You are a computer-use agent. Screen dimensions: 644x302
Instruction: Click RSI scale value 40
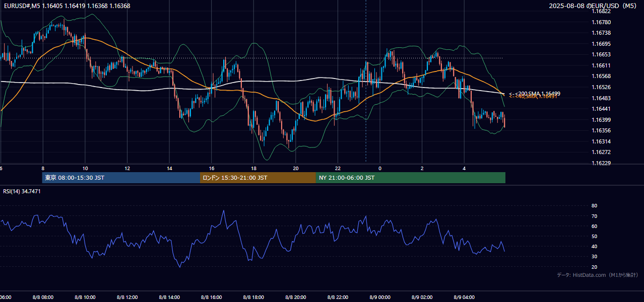point(594,246)
